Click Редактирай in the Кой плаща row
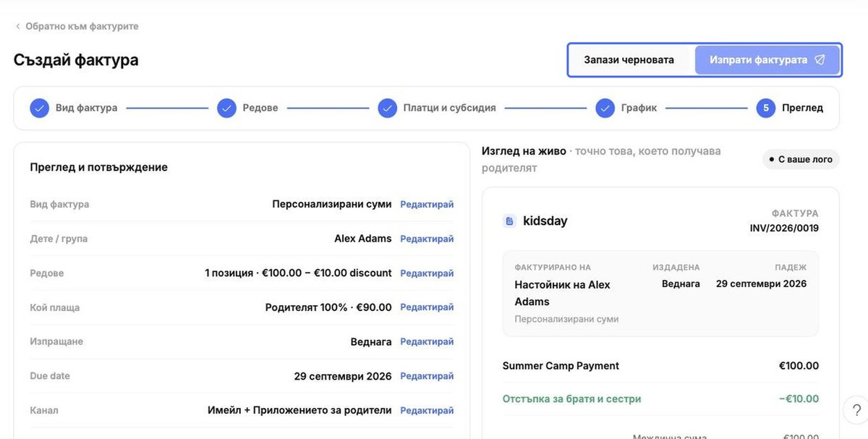868x439 pixels. 427,307
